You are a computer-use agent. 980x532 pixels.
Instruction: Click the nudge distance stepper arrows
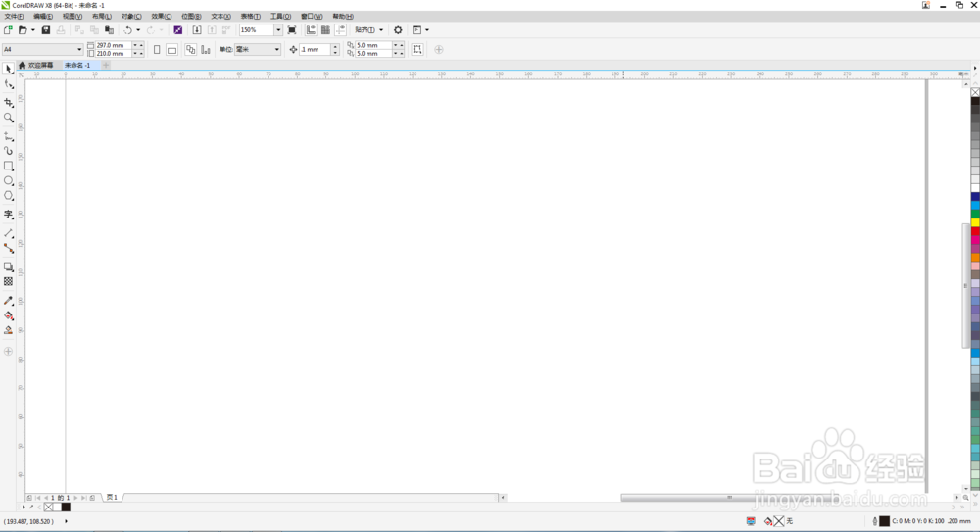point(335,49)
